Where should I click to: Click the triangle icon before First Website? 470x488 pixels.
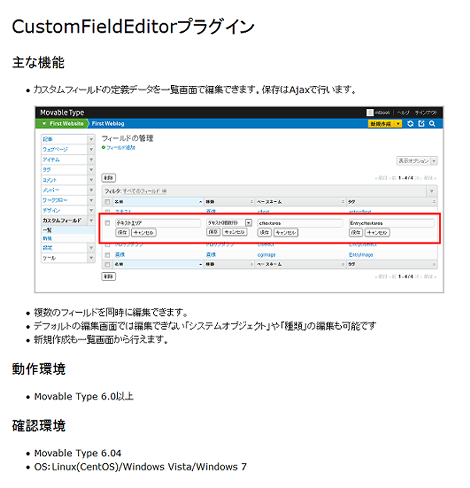click(44, 124)
